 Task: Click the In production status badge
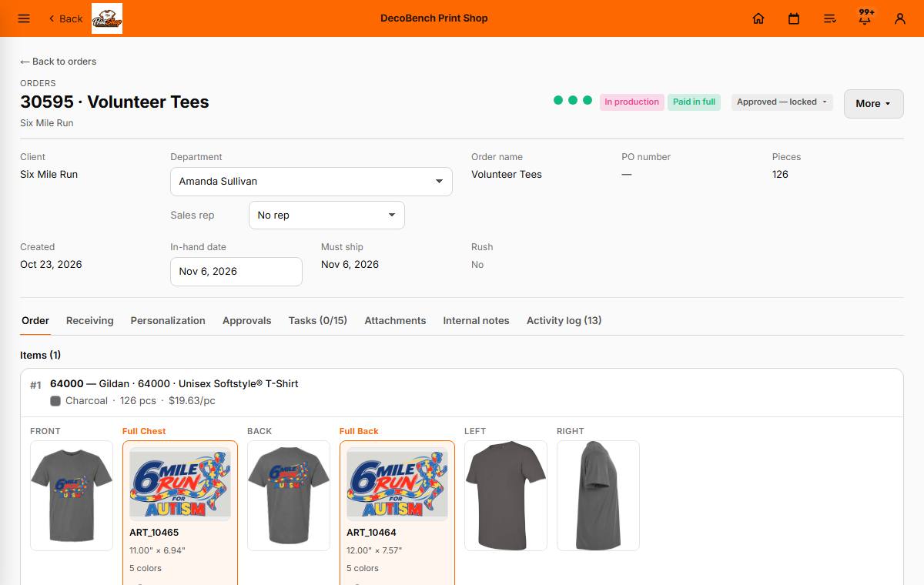(631, 102)
